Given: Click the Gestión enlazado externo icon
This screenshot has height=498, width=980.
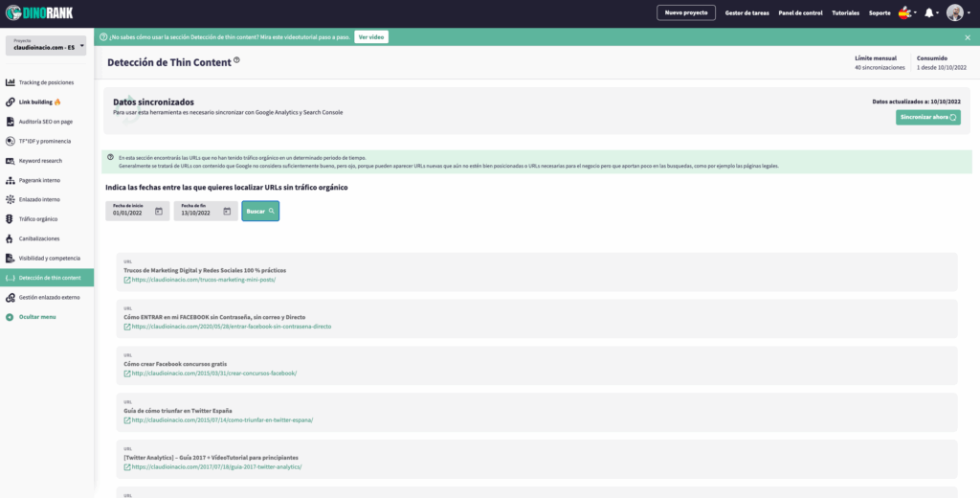Looking at the screenshot, I should [10, 297].
